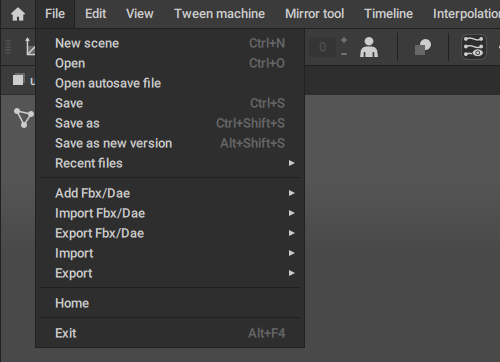Select Open autosave file entry
This screenshot has width=500, height=362.
coord(170,83)
